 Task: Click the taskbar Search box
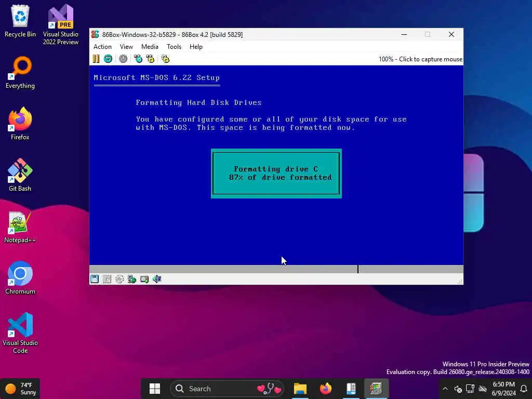click(227, 389)
